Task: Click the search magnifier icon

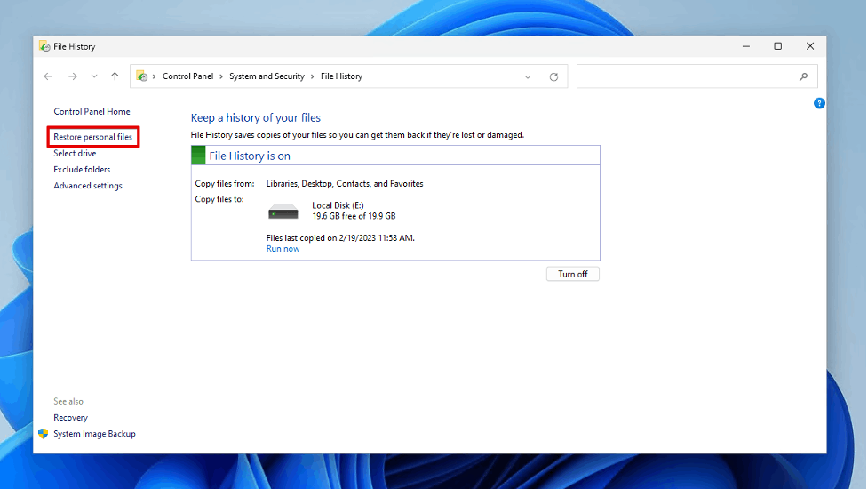Action: 803,76
